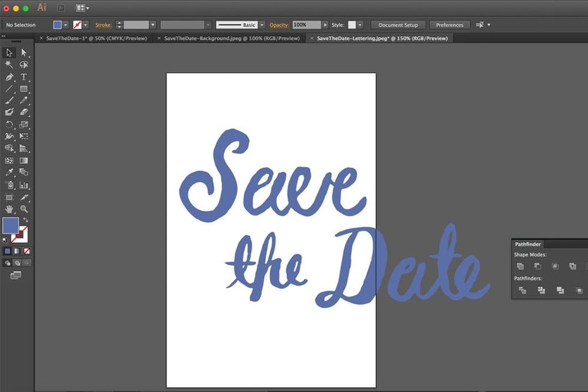Click the large blue fill swatch

11,226
